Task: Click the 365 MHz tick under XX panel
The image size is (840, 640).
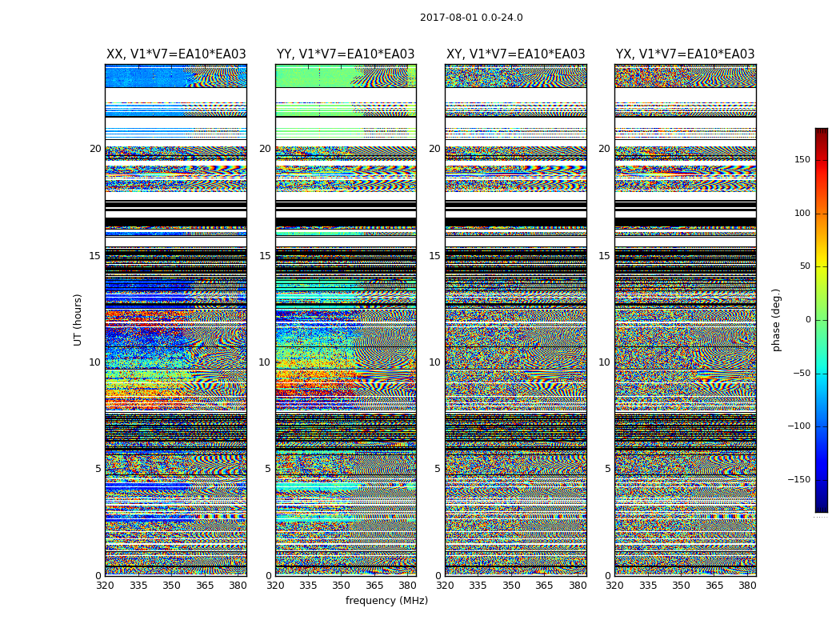Action: pyautogui.click(x=205, y=586)
